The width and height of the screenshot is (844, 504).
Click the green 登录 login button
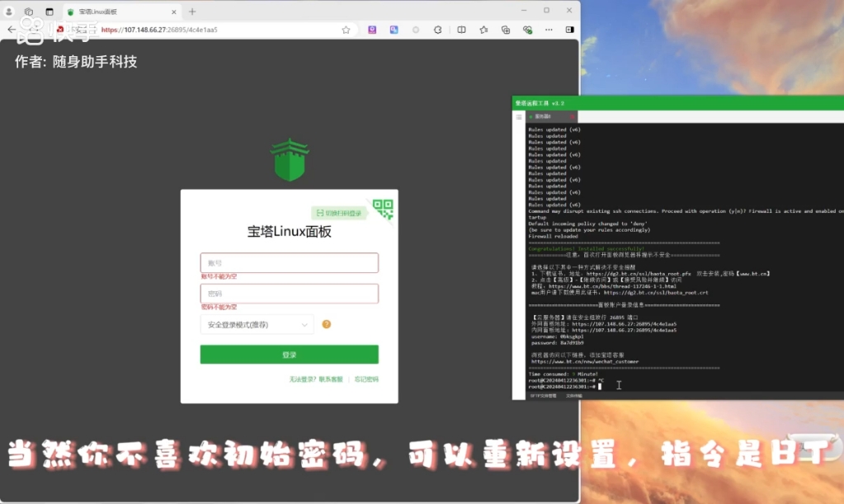pos(289,355)
